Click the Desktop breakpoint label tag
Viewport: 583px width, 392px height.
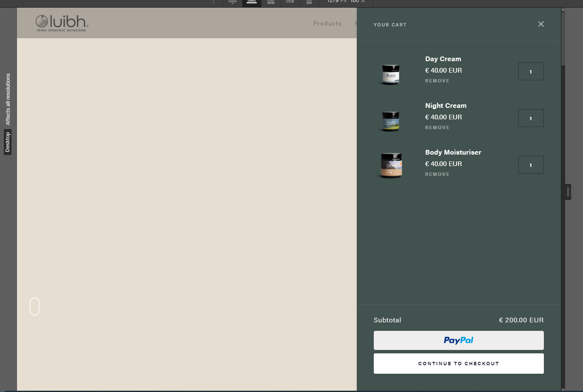coord(8,142)
